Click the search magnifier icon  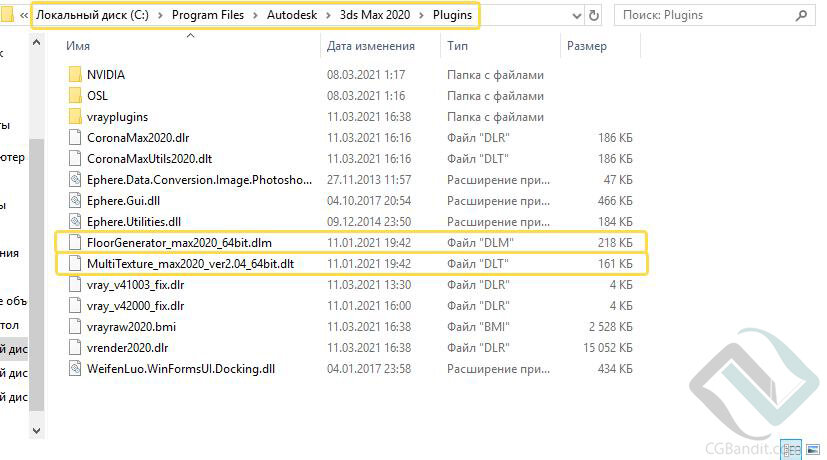(801, 15)
